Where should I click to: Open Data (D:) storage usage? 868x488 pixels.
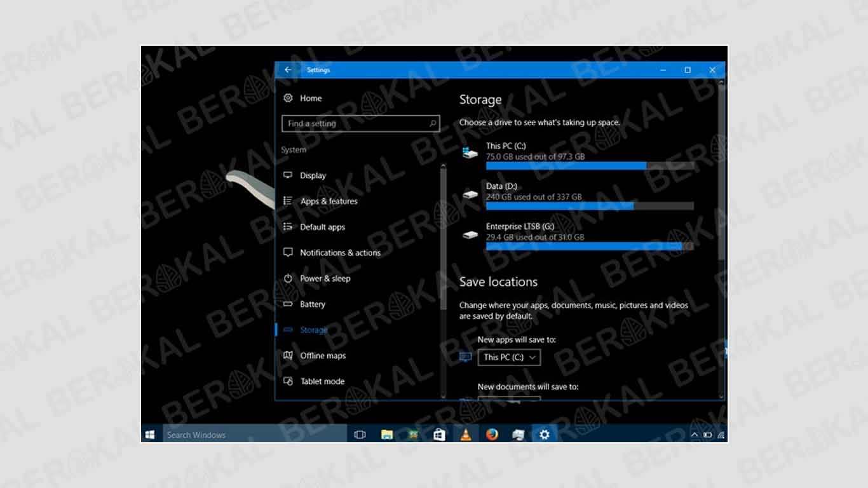(x=578, y=197)
